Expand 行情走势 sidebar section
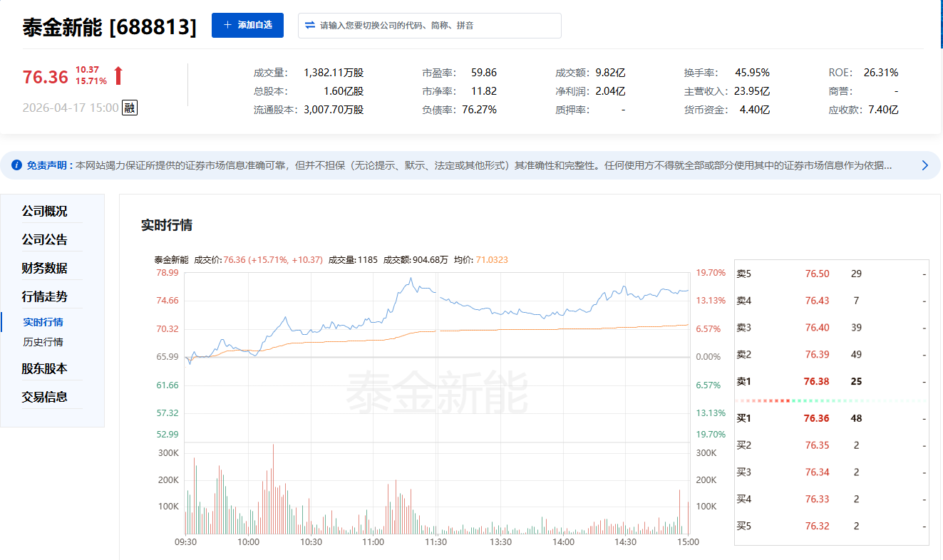The width and height of the screenshot is (943, 560). coord(44,296)
